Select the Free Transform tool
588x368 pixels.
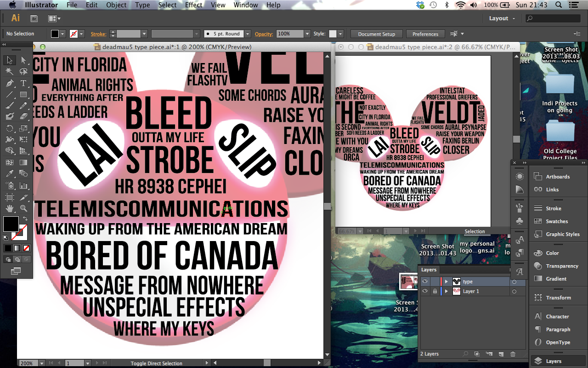point(23,139)
